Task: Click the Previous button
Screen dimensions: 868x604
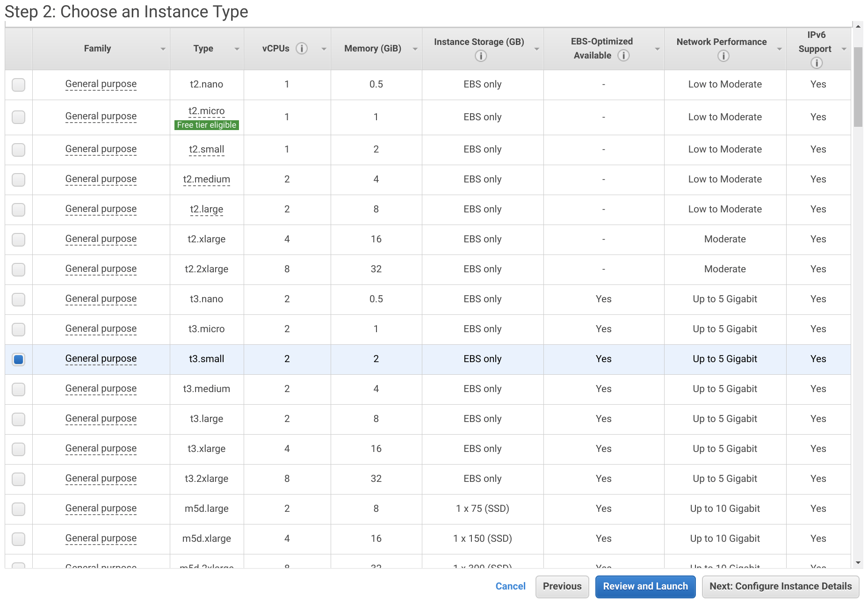Action: (562, 587)
